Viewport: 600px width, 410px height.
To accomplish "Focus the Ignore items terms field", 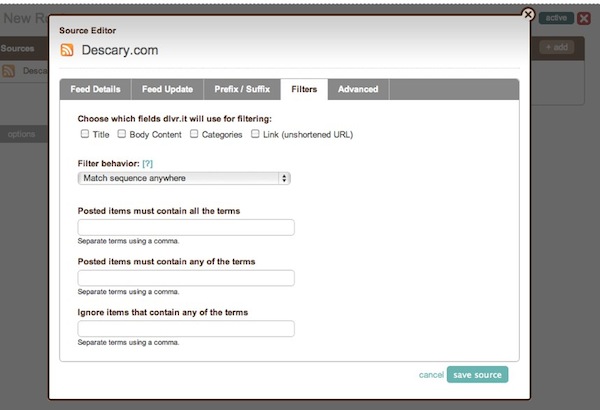I will (x=186, y=328).
